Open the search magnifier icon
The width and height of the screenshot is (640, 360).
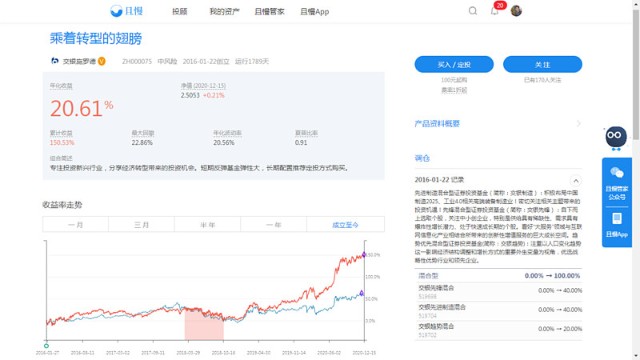(473, 11)
